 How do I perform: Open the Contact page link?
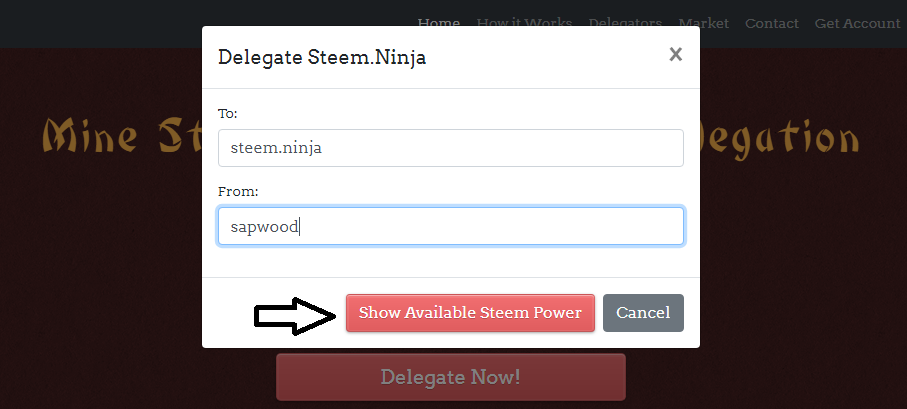pos(772,23)
